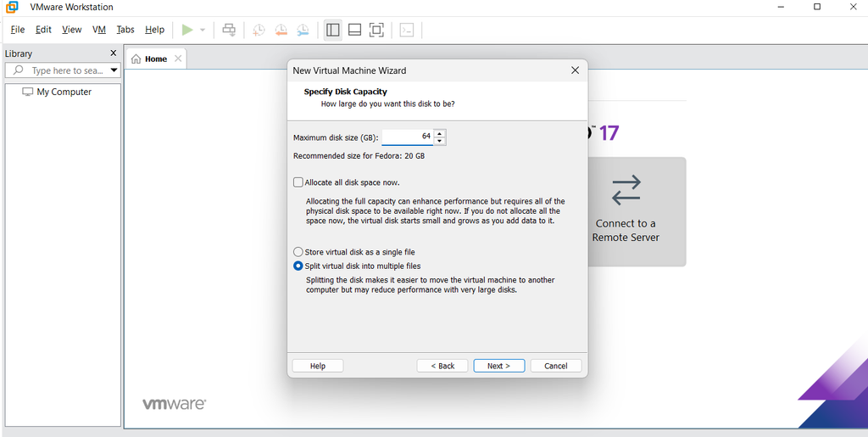Open the Snapshot Manager icon
Image resolution: width=868 pixels, height=437 pixels.
point(303,30)
